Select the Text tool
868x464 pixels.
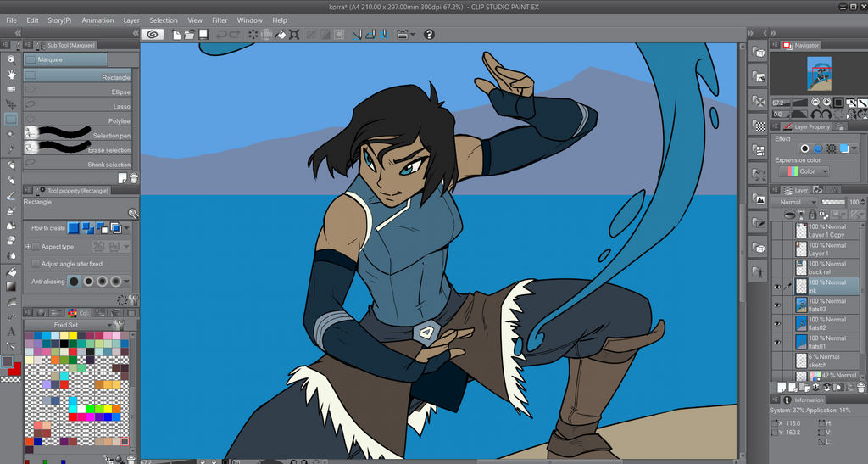[11, 332]
